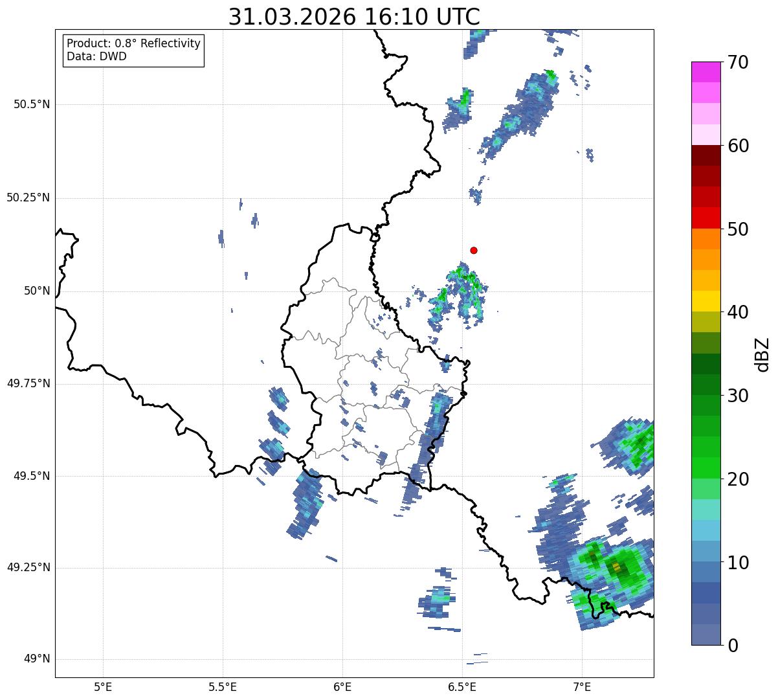
Task: Click the dBZ colorbar axis label
Action: click(762, 354)
